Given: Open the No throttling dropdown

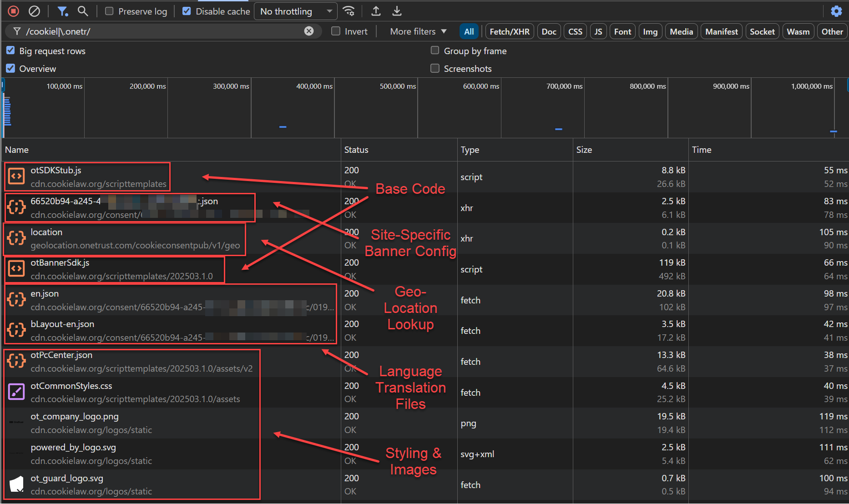Looking at the screenshot, I should [x=296, y=11].
